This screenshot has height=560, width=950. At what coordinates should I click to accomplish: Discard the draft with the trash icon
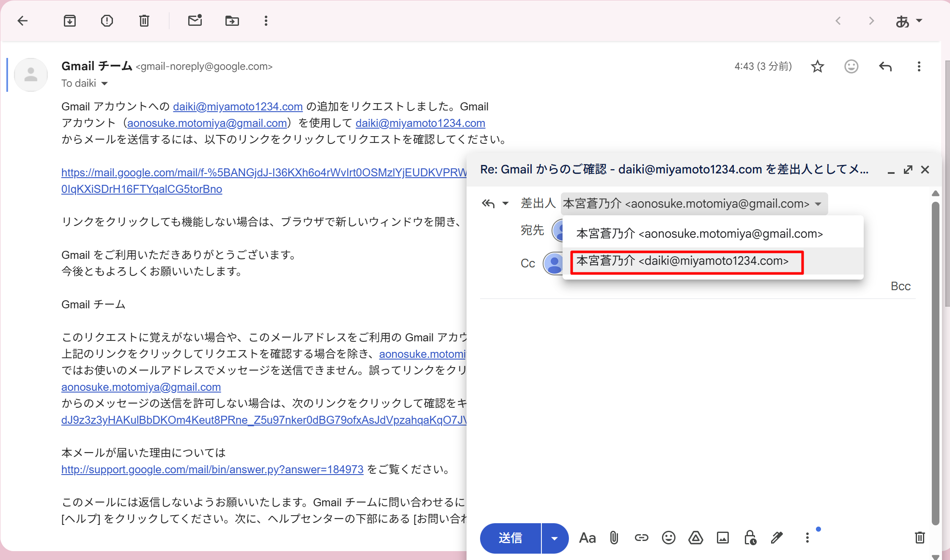(920, 538)
